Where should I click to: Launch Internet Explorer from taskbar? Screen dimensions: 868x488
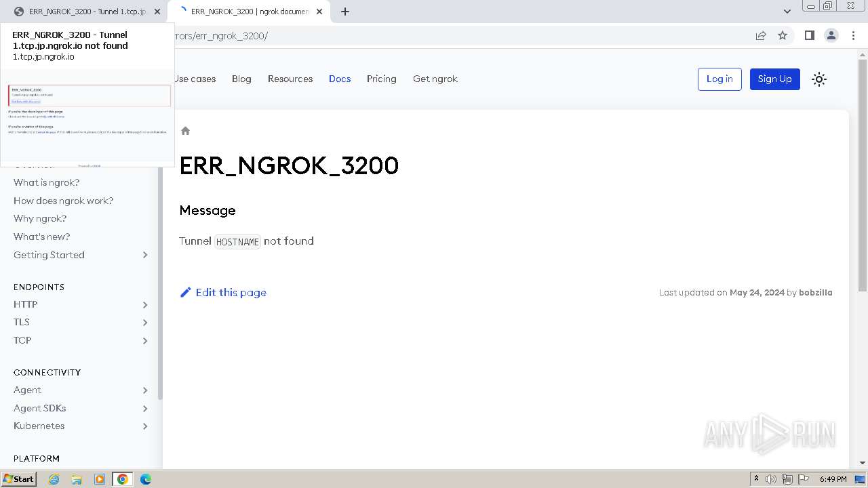[54, 479]
